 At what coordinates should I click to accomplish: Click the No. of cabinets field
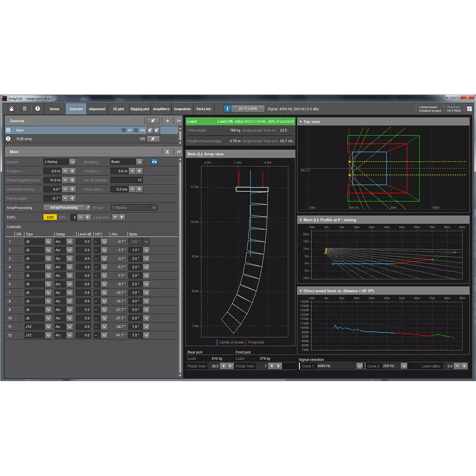click(127, 180)
